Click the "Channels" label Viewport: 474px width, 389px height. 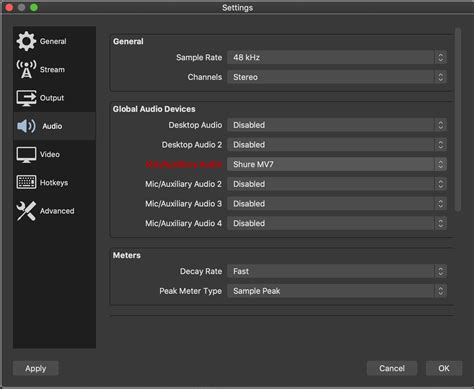point(205,77)
